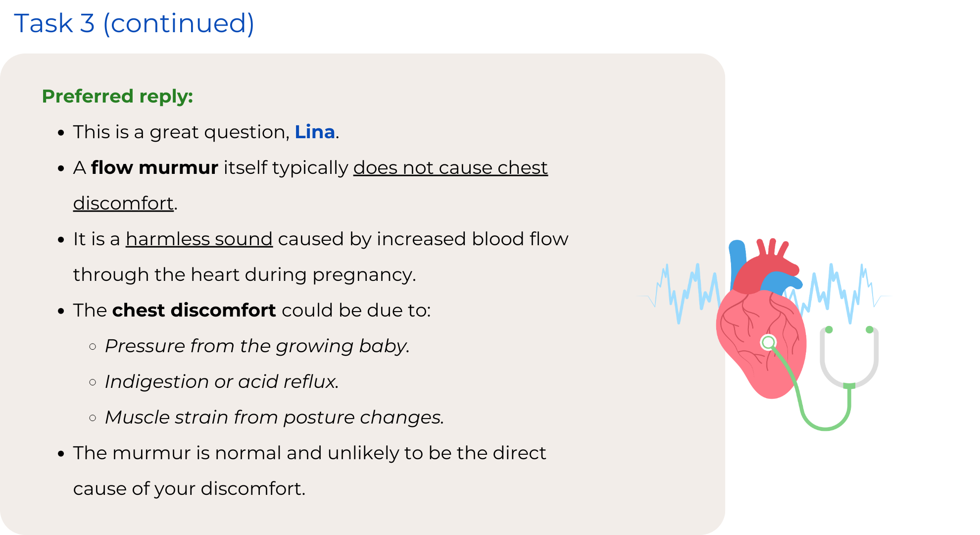The image size is (980, 535).
Task: Click the green "Preferred reply:" heading
Action: 117,96
